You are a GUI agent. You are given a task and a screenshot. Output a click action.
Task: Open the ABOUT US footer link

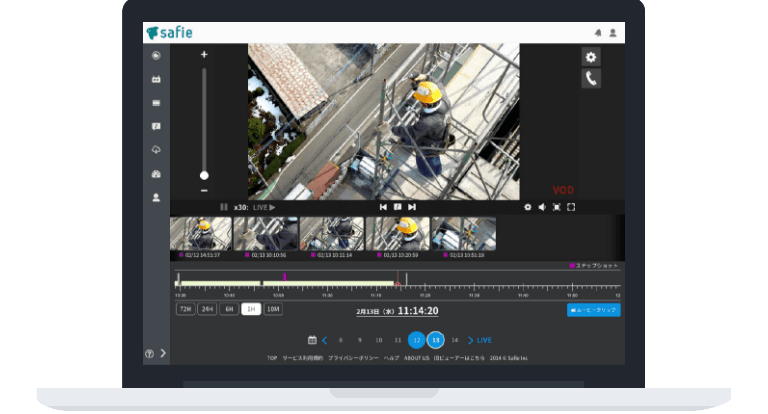[416, 358]
